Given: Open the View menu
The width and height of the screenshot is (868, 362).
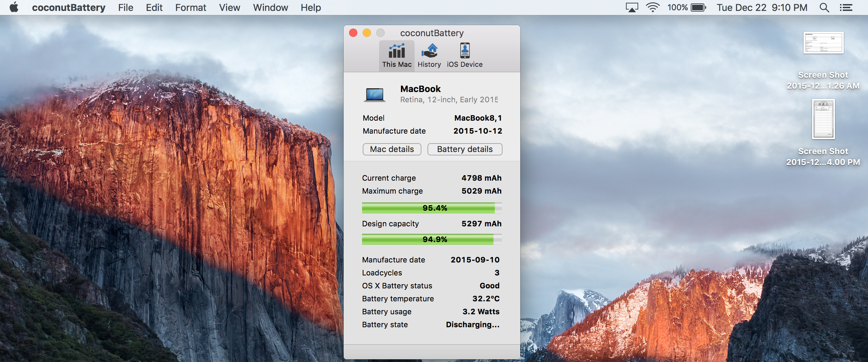Looking at the screenshot, I should (x=229, y=7).
